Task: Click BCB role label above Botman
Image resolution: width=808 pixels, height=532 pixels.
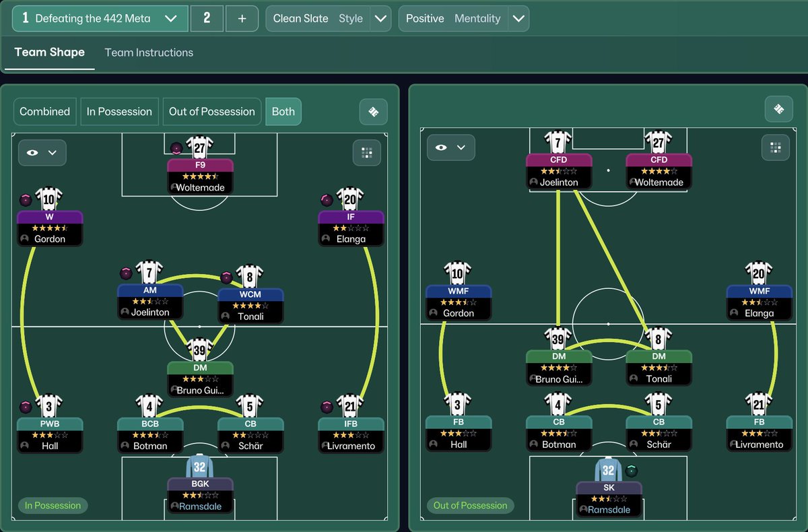Action: click(x=149, y=424)
